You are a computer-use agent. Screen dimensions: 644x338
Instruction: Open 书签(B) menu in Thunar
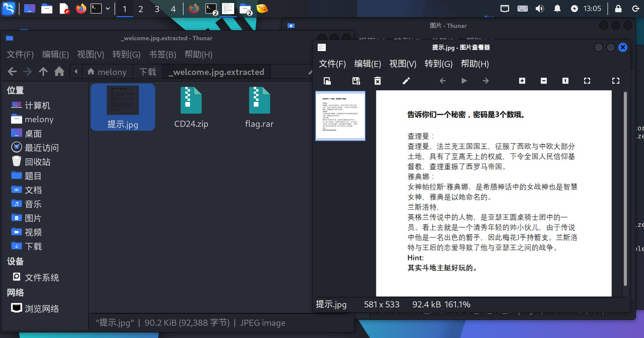click(162, 54)
